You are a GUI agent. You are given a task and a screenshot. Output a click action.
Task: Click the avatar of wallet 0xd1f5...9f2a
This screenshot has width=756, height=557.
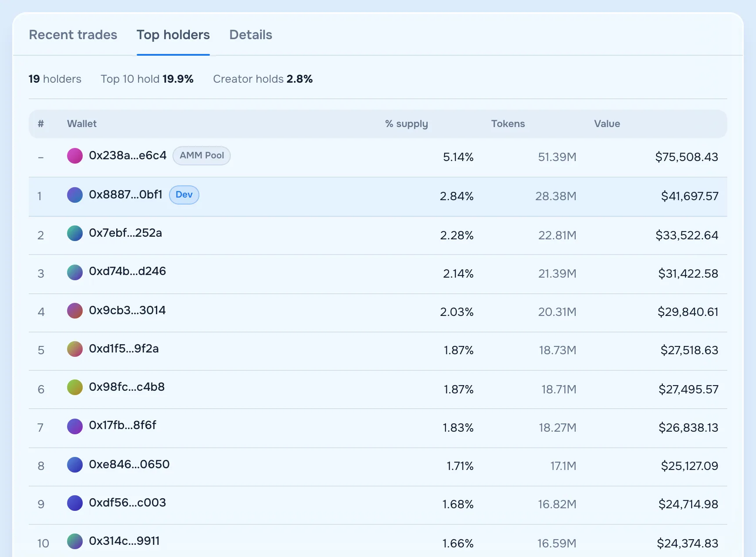[x=75, y=349]
